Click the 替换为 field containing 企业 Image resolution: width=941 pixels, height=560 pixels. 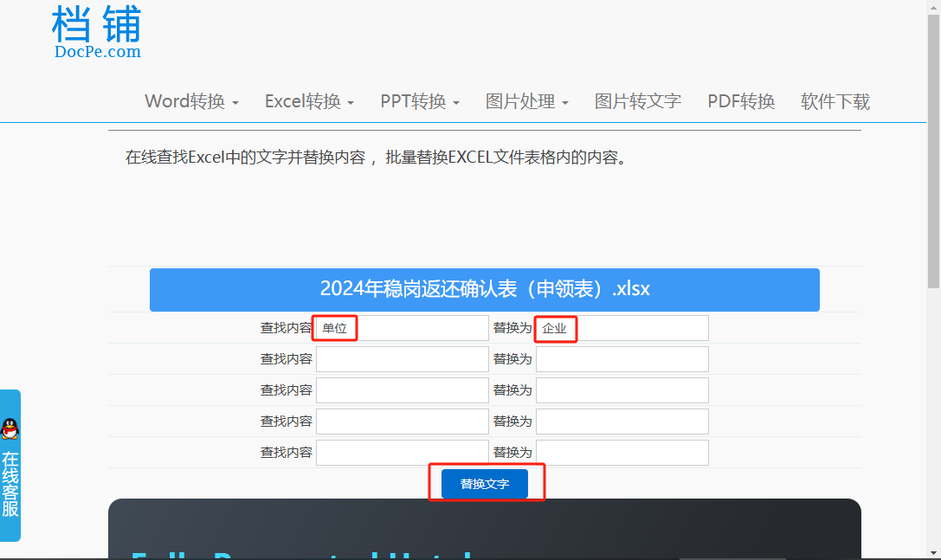(621, 328)
